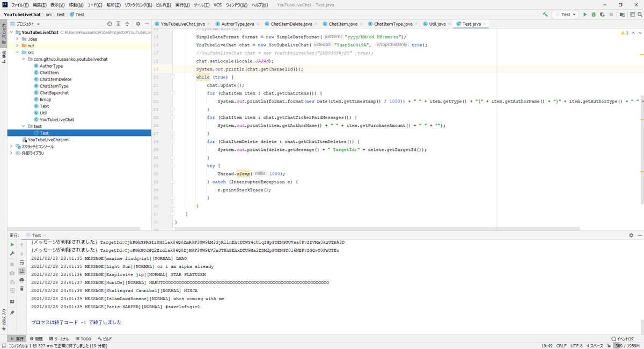The image size is (644, 349).
Task: Open the ビルド tool window
Action: pos(104,339)
